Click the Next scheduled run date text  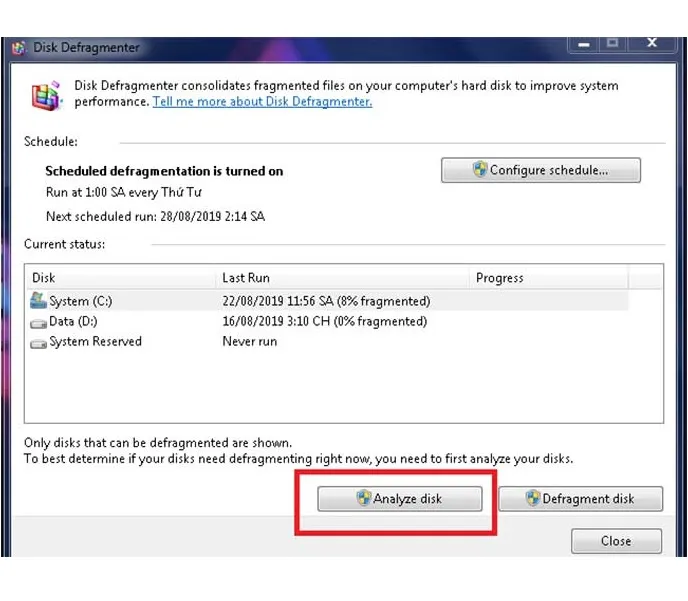coord(155,216)
